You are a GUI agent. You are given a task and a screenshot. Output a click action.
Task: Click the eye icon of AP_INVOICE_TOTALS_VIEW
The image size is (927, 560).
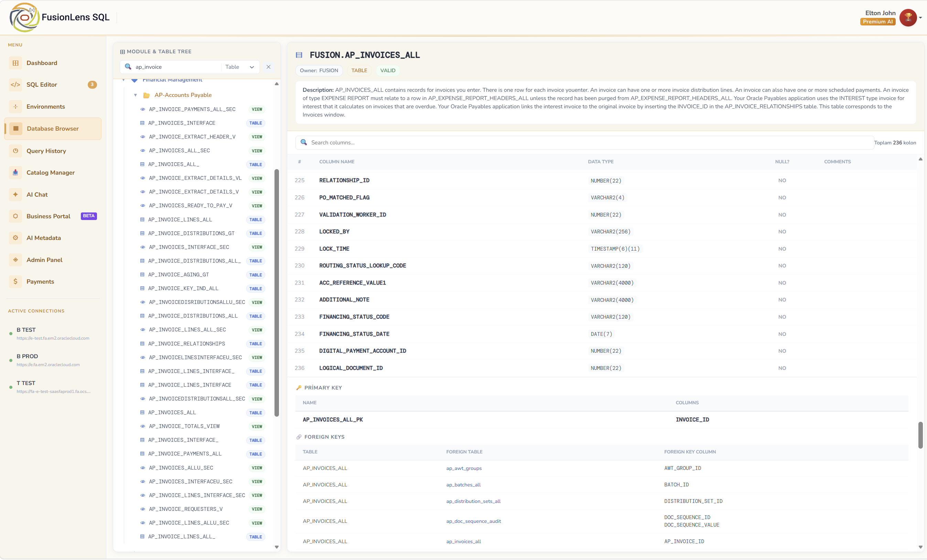pos(143,427)
